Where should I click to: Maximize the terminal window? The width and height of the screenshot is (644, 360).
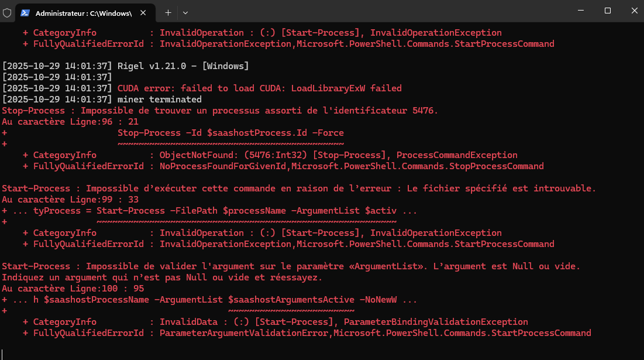[x=608, y=11]
